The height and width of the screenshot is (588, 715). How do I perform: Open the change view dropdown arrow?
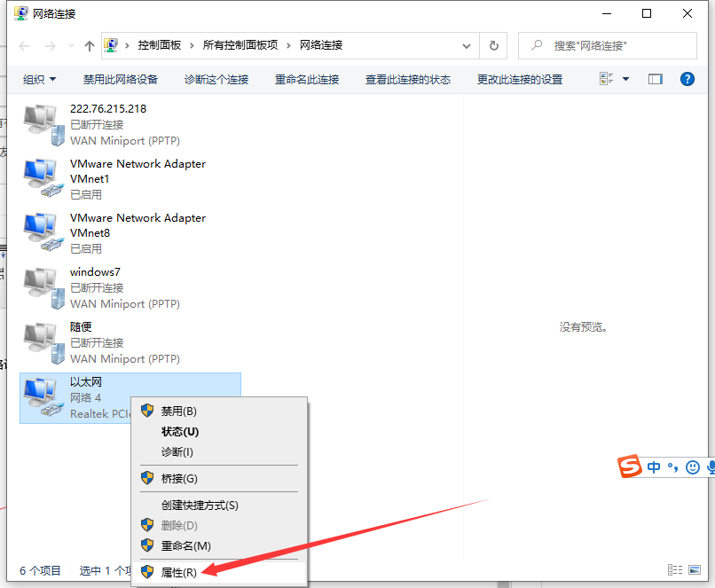tap(625, 79)
